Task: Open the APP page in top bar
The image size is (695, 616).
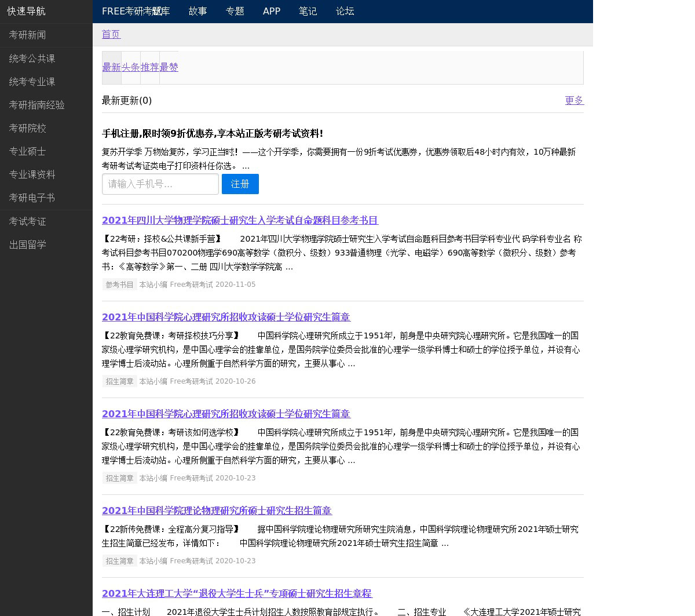Action: tap(271, 11)
